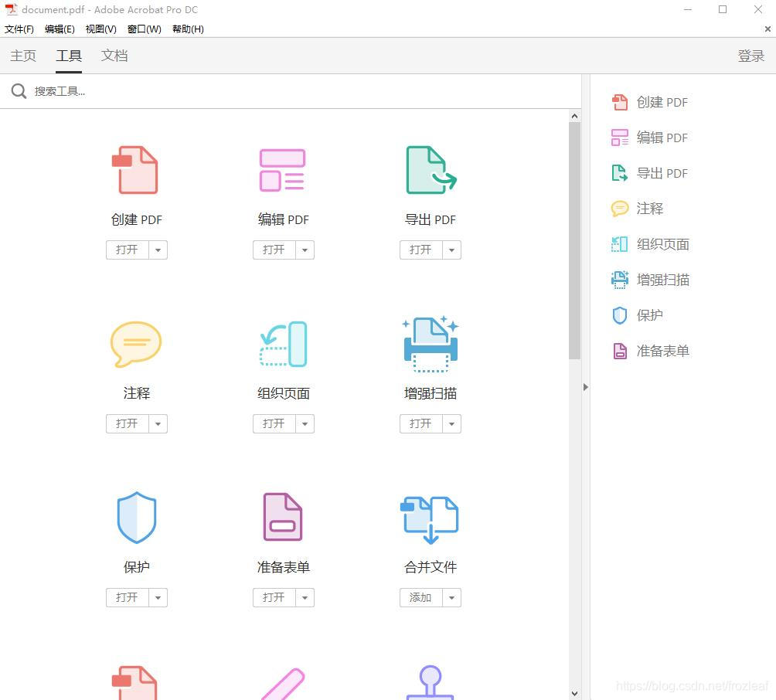The image size is (776, 700).
Task: Open the 文件(F) menu
Action: [19, 29]
